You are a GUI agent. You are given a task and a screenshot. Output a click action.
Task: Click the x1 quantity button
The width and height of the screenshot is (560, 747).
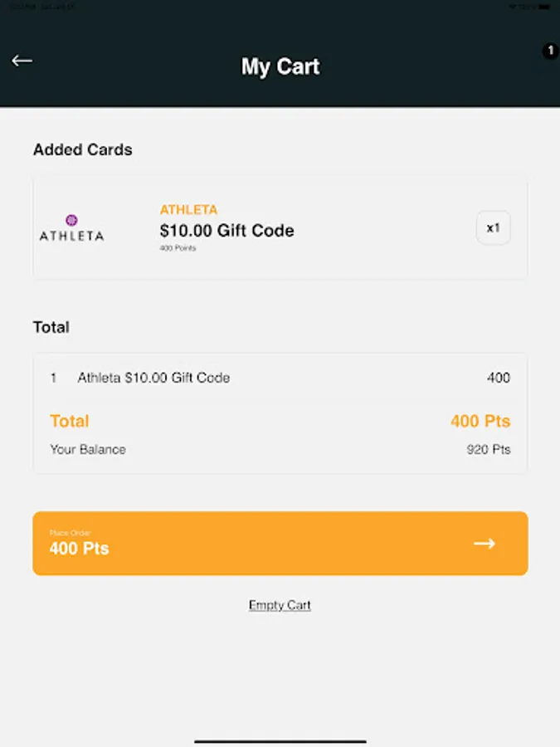point(493,227)
